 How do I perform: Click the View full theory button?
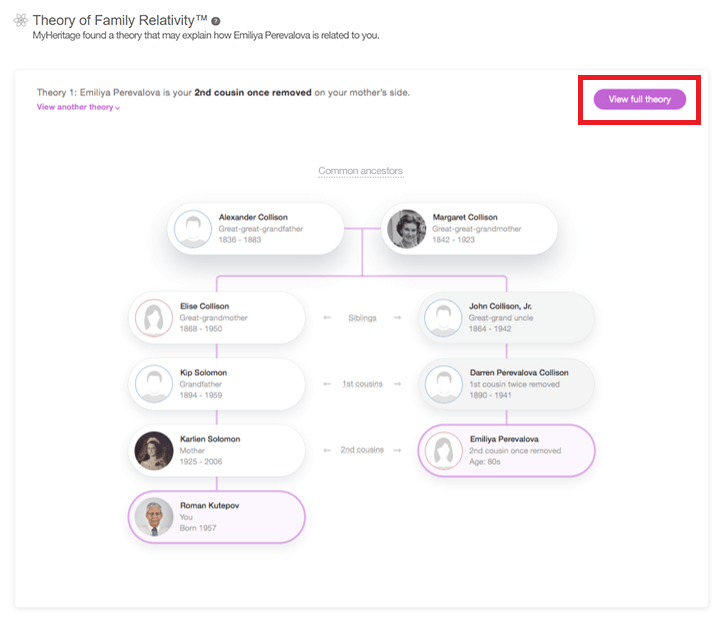[x=640, y=99]
